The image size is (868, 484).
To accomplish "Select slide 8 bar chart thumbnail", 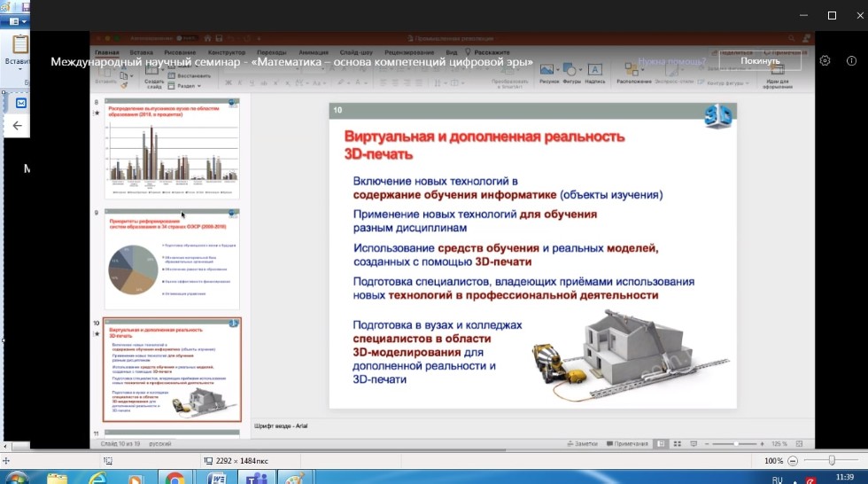I will [172, 148].
